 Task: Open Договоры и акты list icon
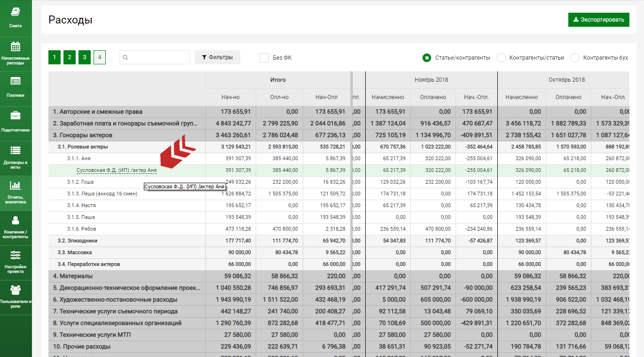(16, 150)
